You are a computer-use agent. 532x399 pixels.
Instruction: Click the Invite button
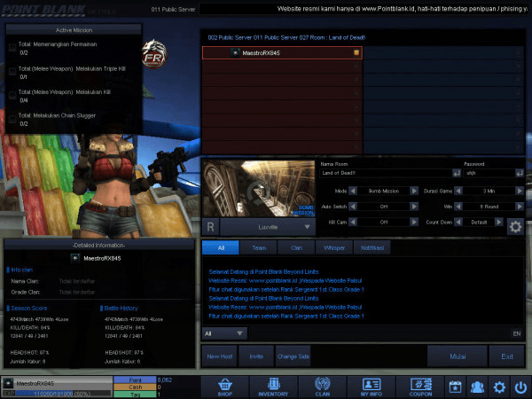coord(256,356)
